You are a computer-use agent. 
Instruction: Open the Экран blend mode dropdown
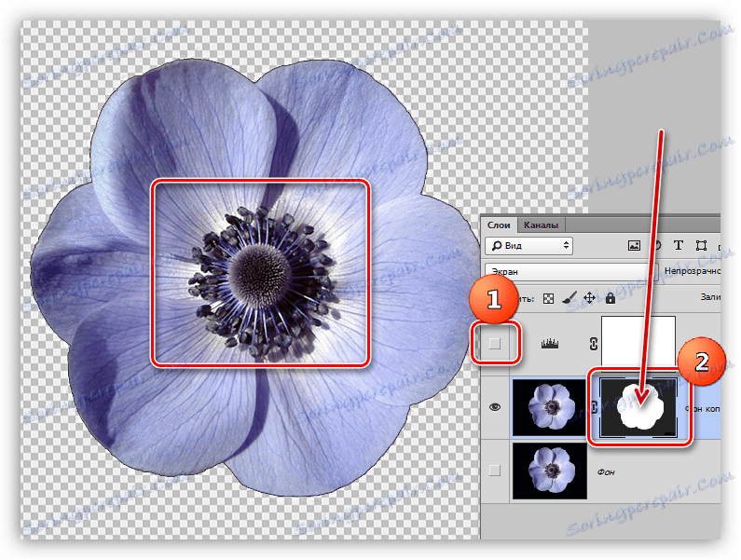(x=570, y=272)
